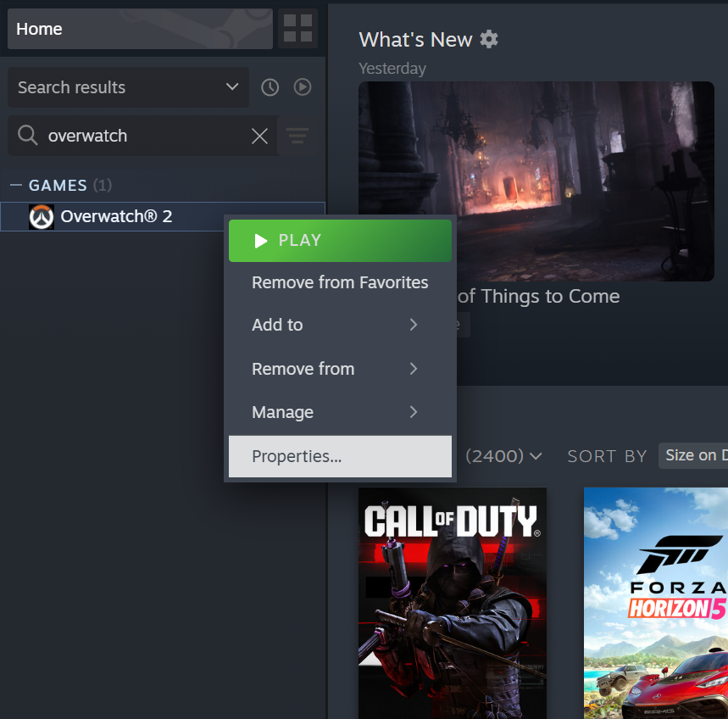728x719 pixels.
Task: Open the Call of Duty game cover
Action: pos(453,603)
